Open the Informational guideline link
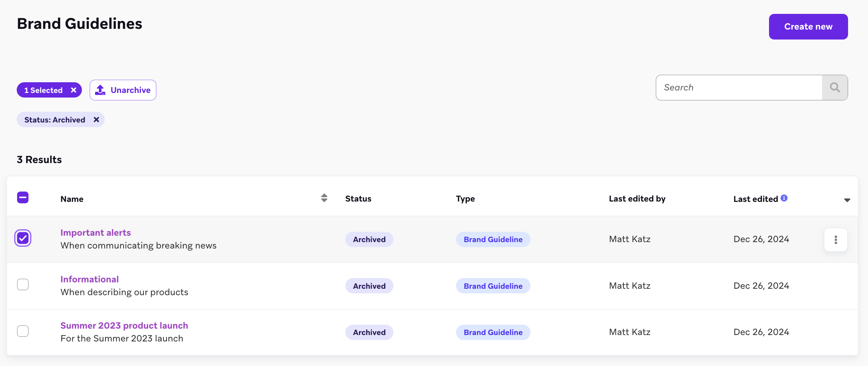 90,279
